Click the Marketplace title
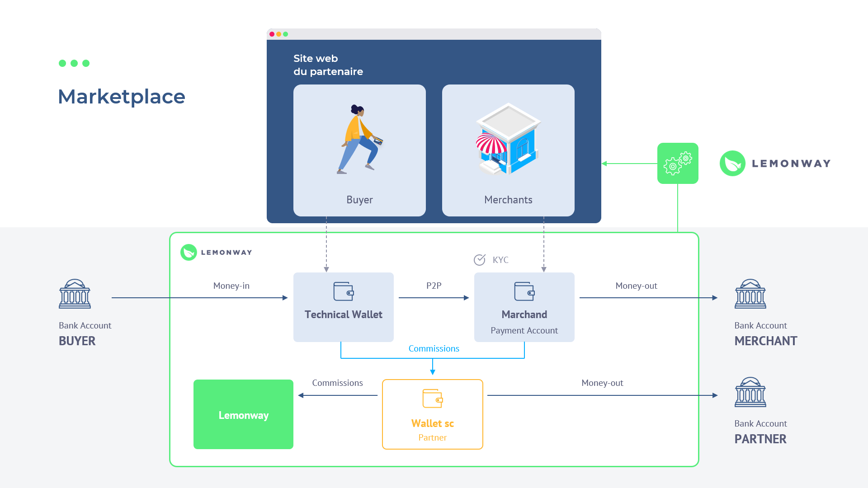Viewport: 868px width, 488px height. pos(122,97)
